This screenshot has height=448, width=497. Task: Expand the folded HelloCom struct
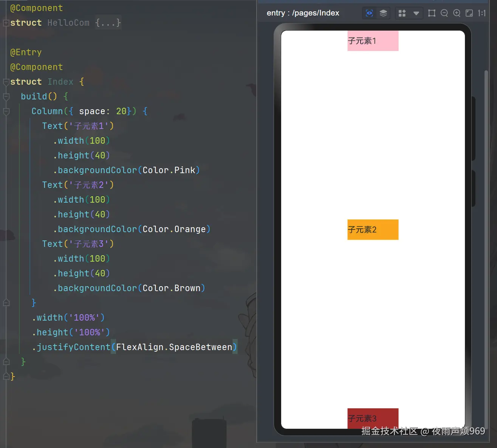[6, 23]
